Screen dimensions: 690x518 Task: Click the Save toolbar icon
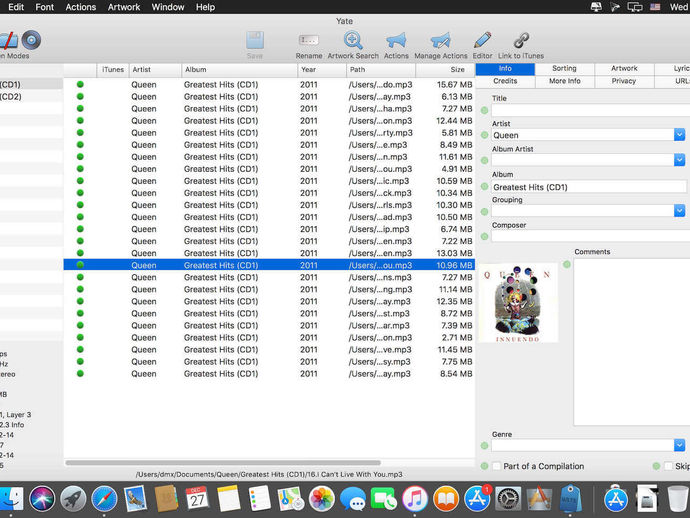(255, 40)
